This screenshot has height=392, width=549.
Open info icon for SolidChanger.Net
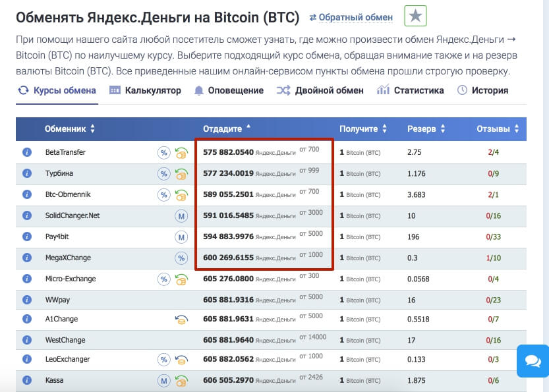27,215
